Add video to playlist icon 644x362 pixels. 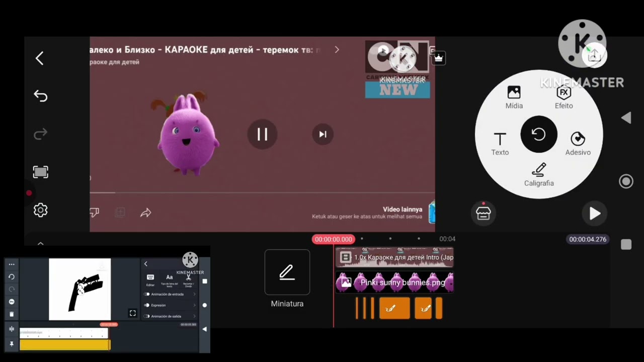120,213
